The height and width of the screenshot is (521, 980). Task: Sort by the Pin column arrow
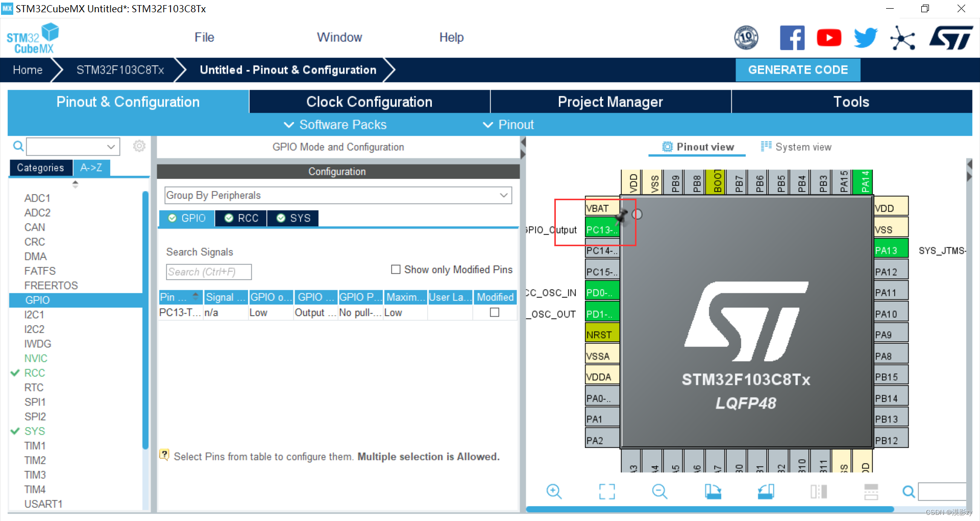pos(195,297)
